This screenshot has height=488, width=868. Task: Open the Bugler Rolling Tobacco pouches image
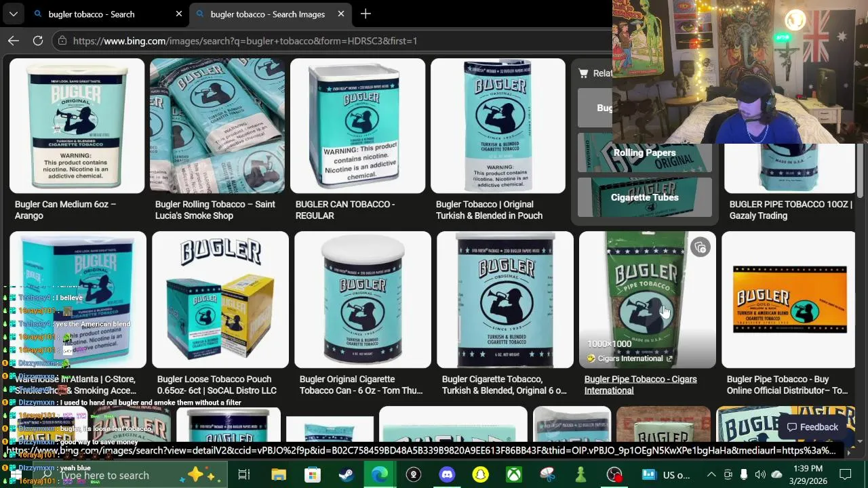(x=218, y=126)
